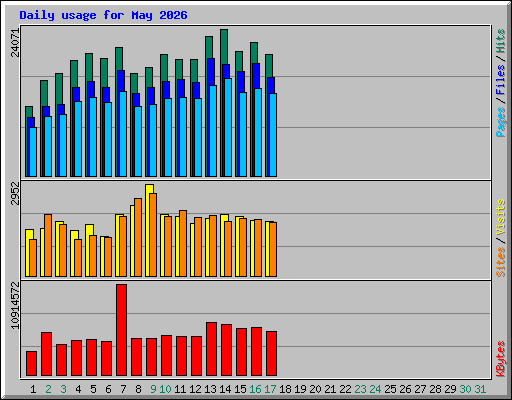Click the tall red KBytes bar for day 7
The height and width of the screenshot is (400, 512).
click(121, 330)
